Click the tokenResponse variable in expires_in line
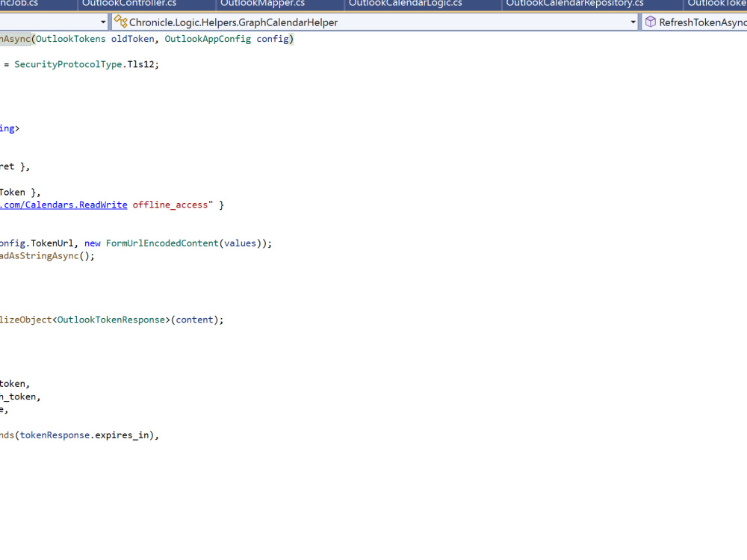Image resolution: width=747 pixels, height=560 pixels. point(55,435)
